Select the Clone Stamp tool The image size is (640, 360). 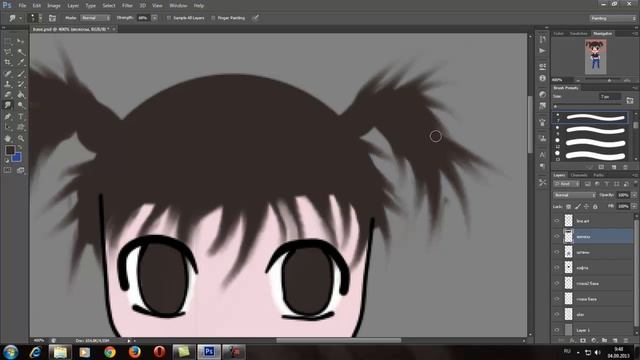coord(8,84)
